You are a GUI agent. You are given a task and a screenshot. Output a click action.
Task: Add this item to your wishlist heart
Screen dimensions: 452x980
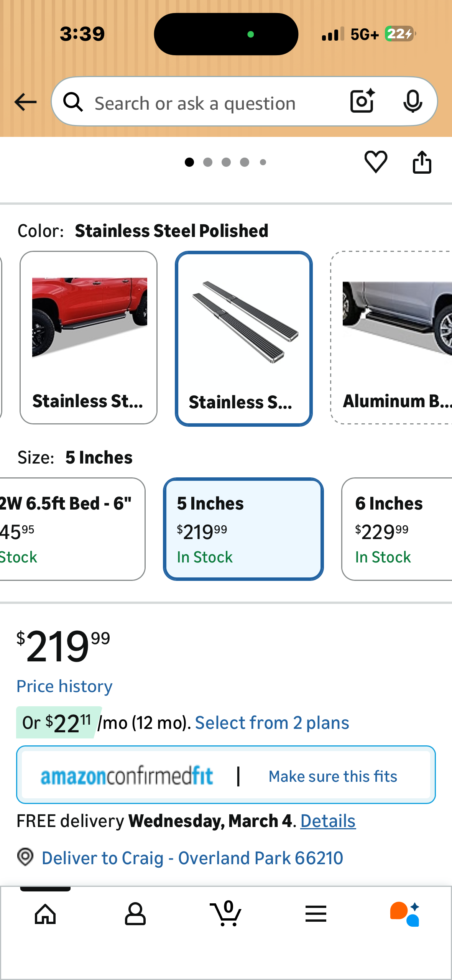(x=375, y=161)
